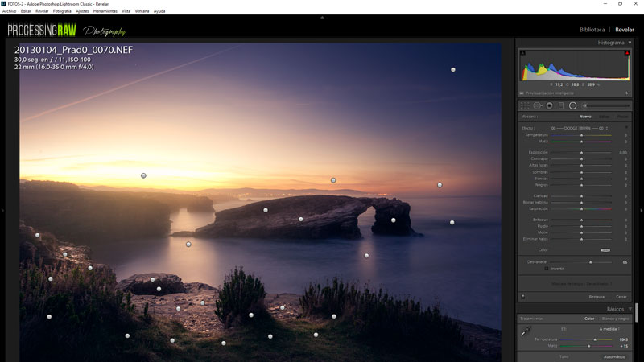
Task: Click the Restaurar button
Action: [x=597, y=296]
